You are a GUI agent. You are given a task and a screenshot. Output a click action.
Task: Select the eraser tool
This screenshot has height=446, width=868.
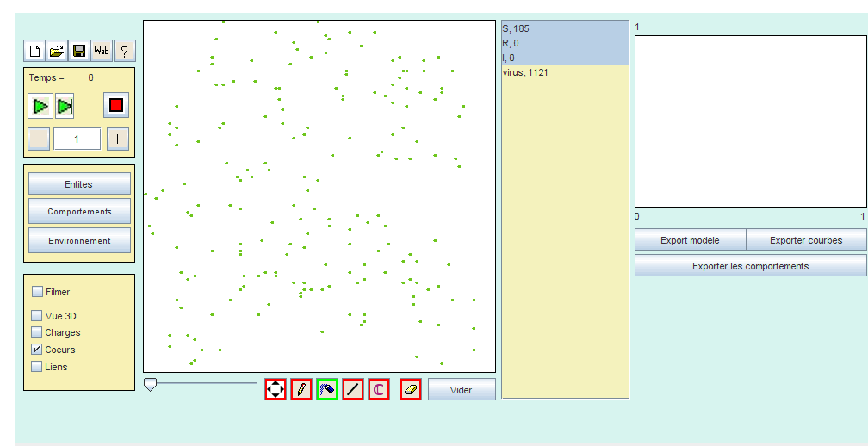point(410,389)
